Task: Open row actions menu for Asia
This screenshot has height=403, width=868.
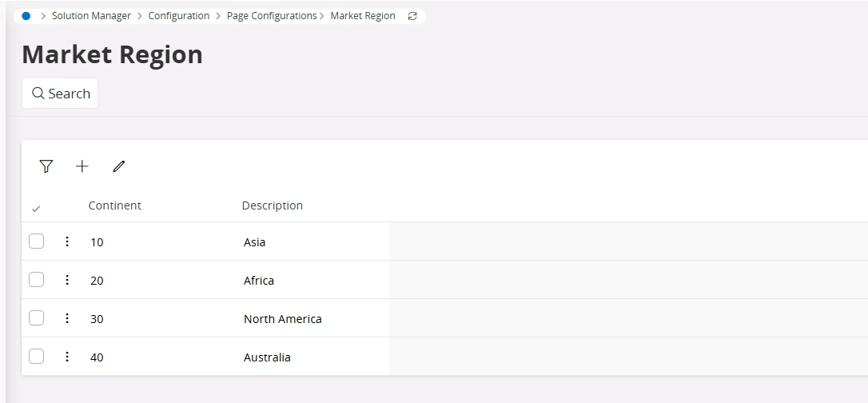Action: [x=67, y=241]
